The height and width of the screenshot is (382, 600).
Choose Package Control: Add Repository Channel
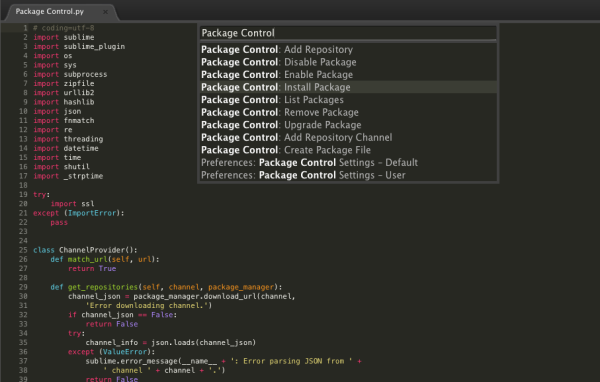click(x=348, y=137)
